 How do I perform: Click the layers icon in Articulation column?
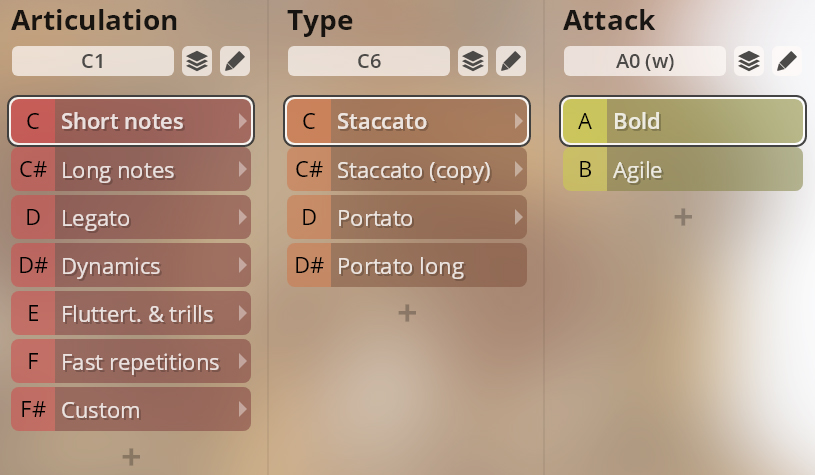(x=197, y=61)
